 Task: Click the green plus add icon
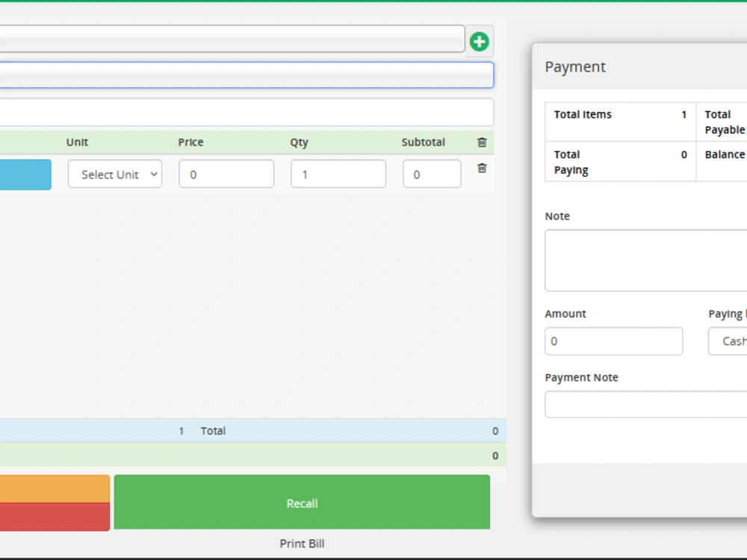click(480, 41)
